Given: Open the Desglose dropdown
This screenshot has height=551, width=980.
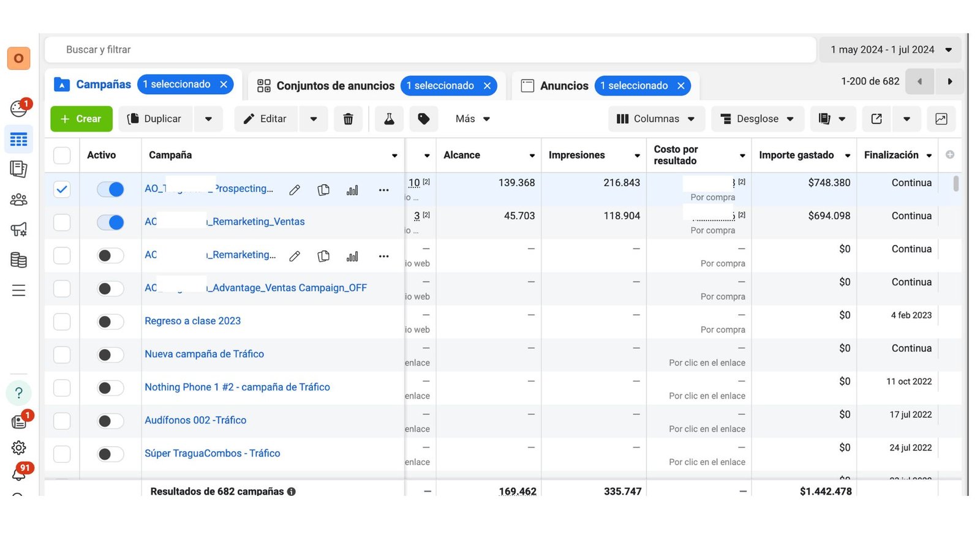Looking at the screenshot, I should (757, 119).
